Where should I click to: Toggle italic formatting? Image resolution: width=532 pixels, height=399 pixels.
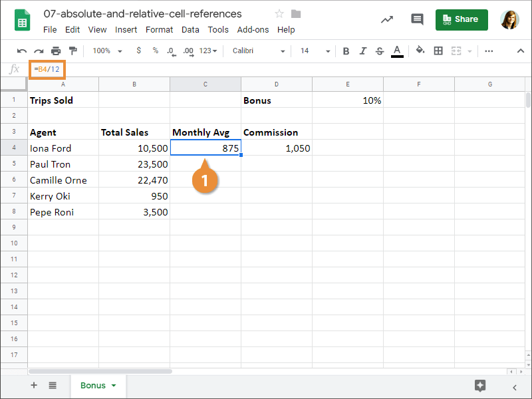pyautogui.click(x=362, y=51)
